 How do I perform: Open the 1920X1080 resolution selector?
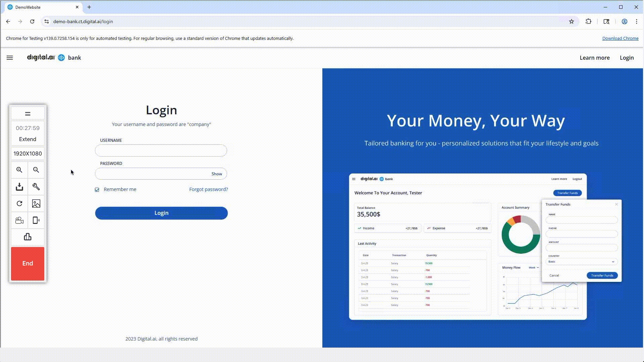tap(28, 154)
